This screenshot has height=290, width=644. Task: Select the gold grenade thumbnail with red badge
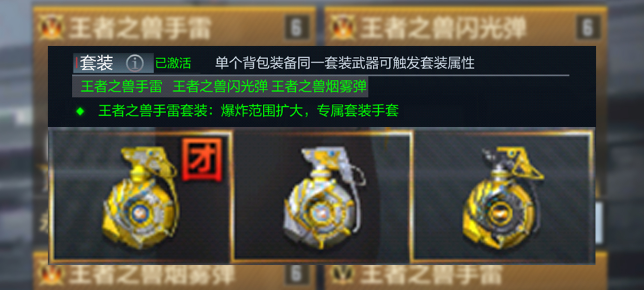coord(141,195)
